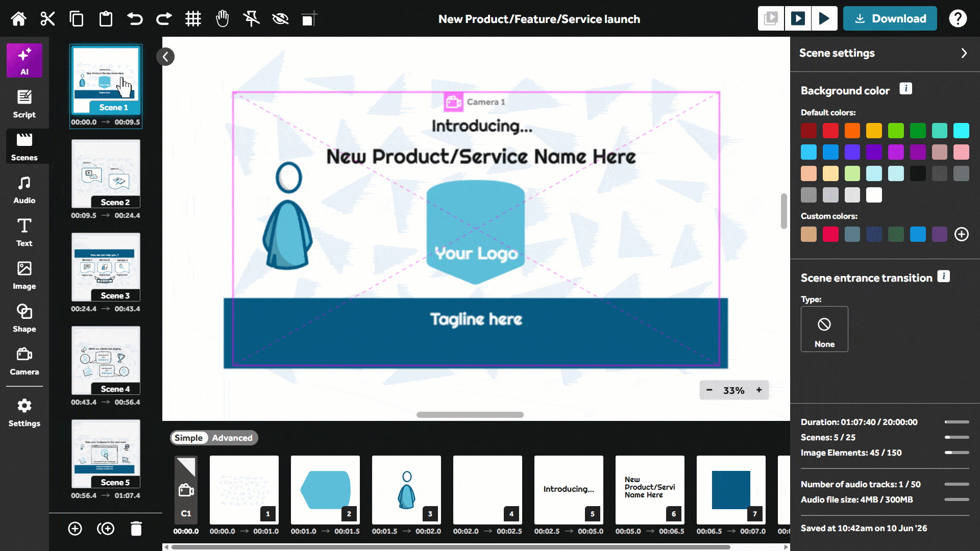Select timeline element 3 character
This screenshot has width=980, height=551.
406,490
